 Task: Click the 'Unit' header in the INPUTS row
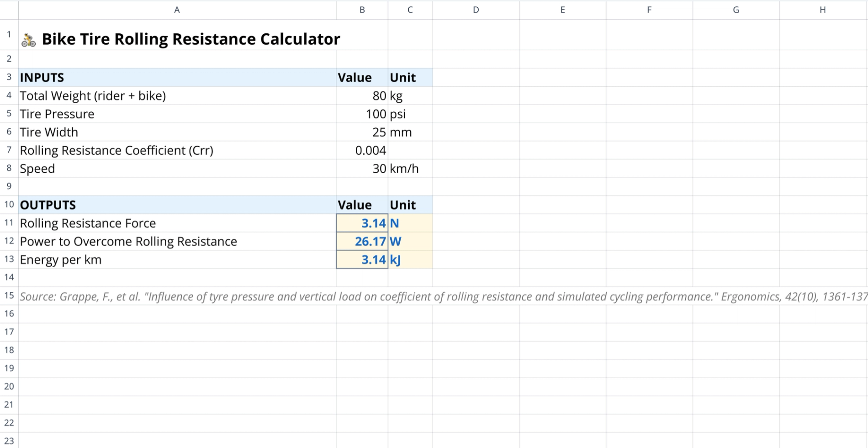410,78
